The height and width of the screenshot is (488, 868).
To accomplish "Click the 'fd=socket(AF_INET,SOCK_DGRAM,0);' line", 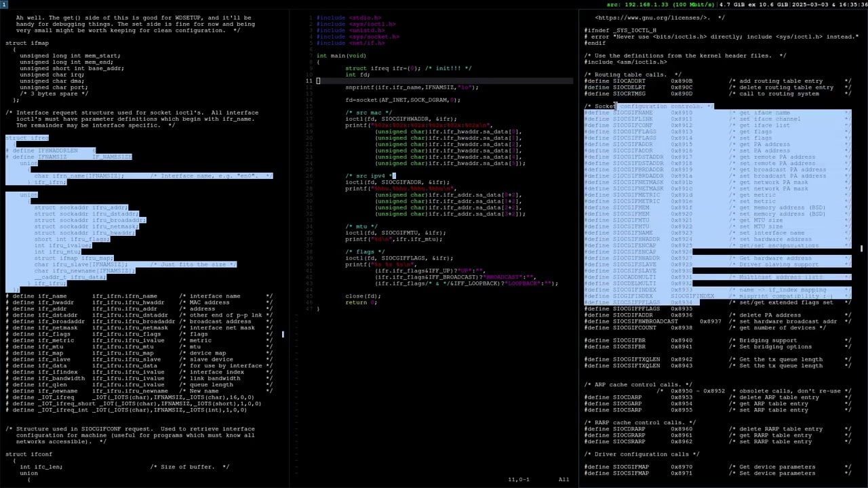I will tap(403, 100).
